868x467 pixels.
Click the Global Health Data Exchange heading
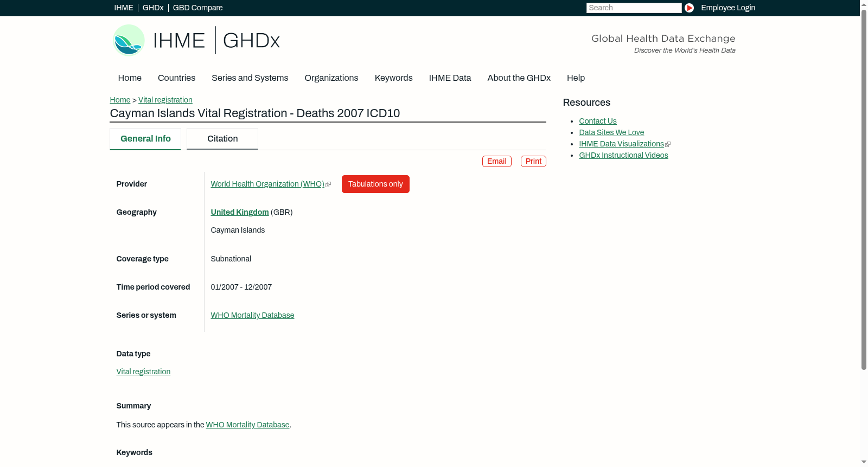click(x=663, y=39)
